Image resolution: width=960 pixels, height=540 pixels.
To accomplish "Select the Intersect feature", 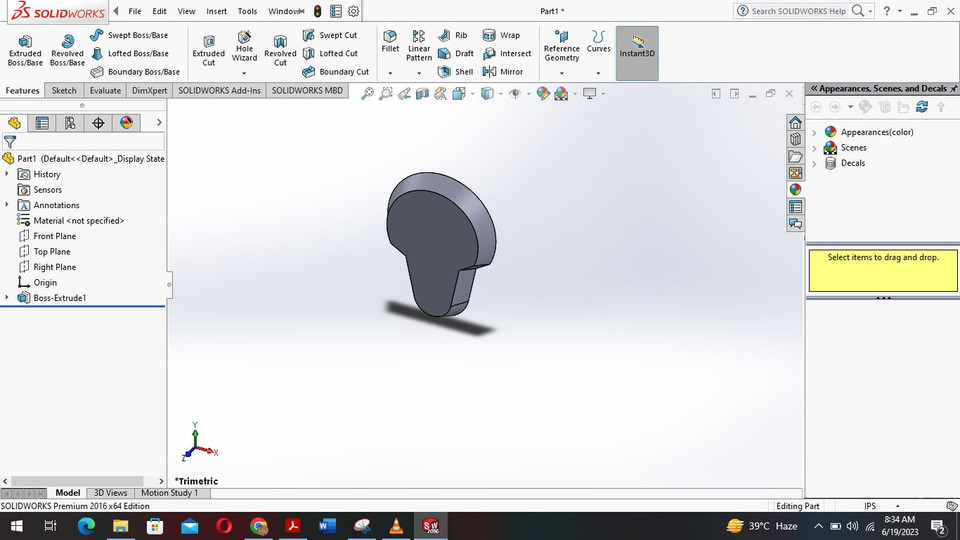I will click(507, 54).
